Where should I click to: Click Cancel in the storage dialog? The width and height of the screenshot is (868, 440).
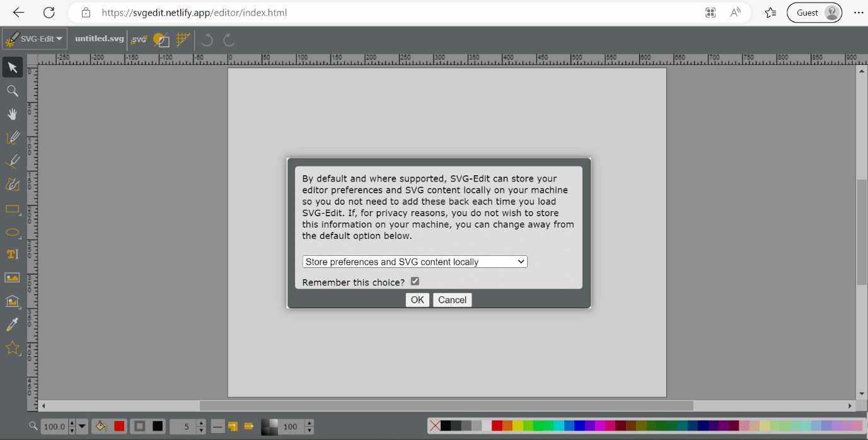pyautogui.click(x=452, y=300)
